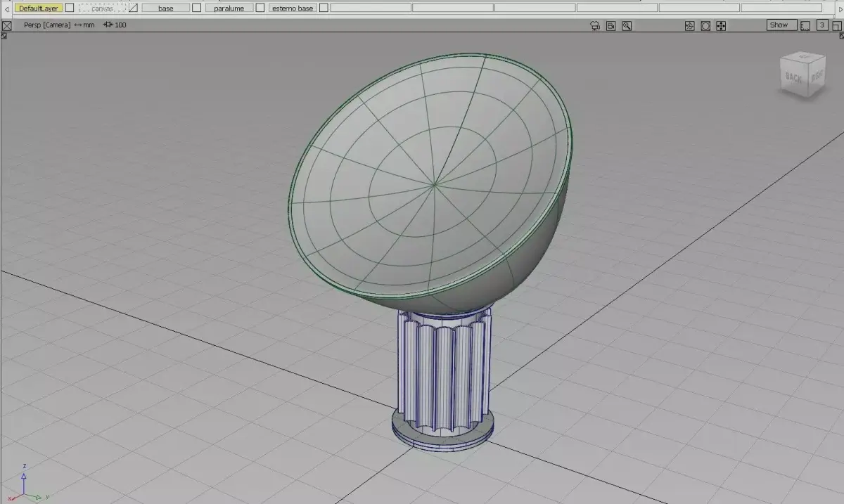Click the four-arrow track icon
The width and height of the screenshot is (844, 504).
point(721,25)
